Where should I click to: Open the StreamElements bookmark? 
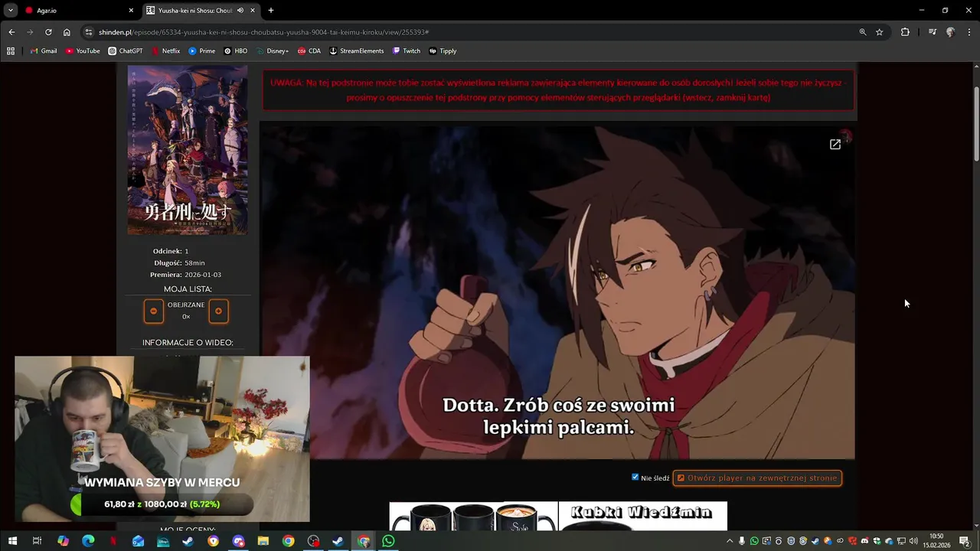click(357, 51)
